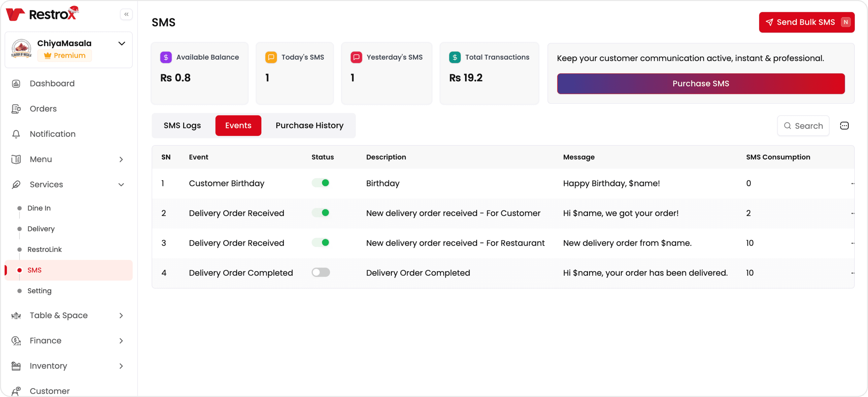Click the Notification bell icon
868x397 pixels.
click(x=16, y=134)
